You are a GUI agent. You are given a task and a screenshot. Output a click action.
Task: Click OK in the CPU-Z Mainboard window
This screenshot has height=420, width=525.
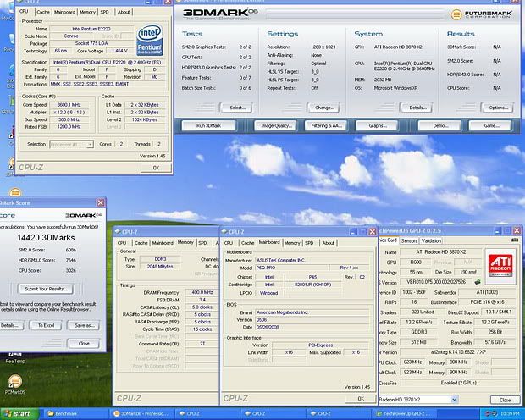(361, 399)
